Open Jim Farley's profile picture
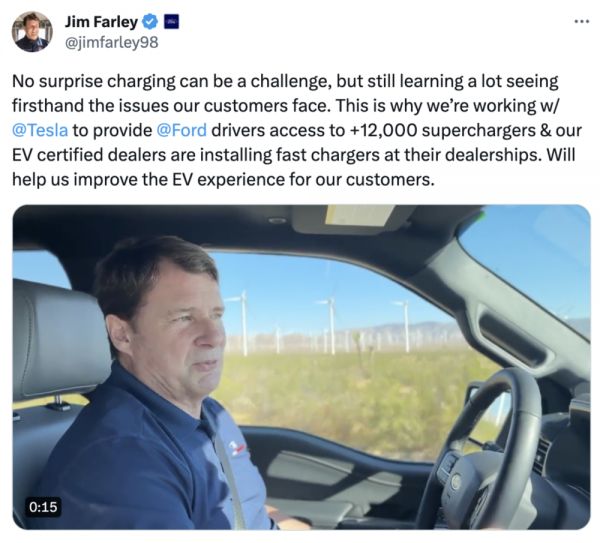 click(x=31, y=32)
